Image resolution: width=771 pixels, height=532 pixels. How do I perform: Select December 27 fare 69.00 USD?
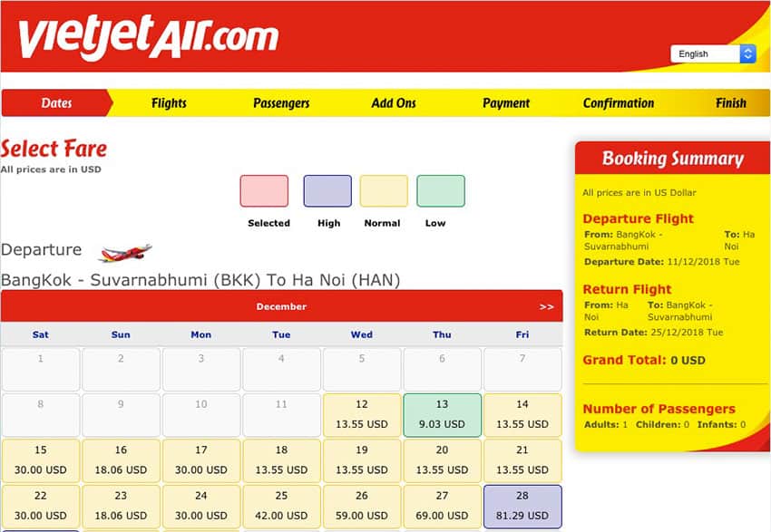(442, 506)
